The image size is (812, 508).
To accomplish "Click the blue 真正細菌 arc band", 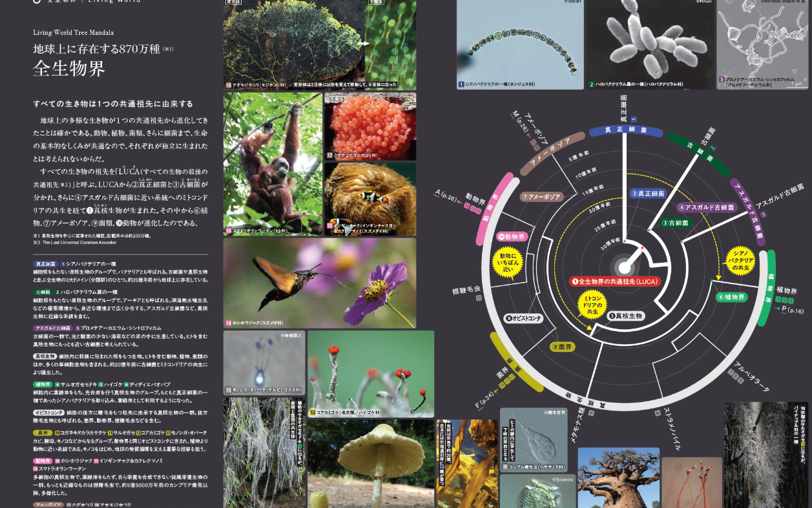I will tap(626, 131).
